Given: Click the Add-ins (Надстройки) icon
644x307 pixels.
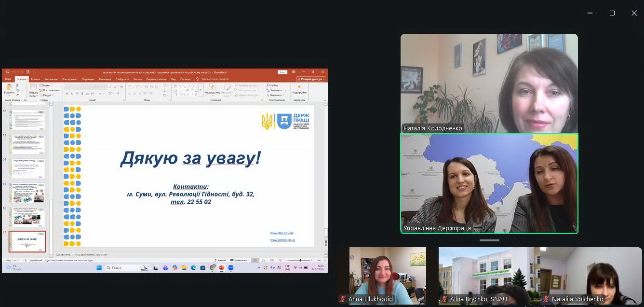Looking at the screenshot, I should [x=299, y=88].
